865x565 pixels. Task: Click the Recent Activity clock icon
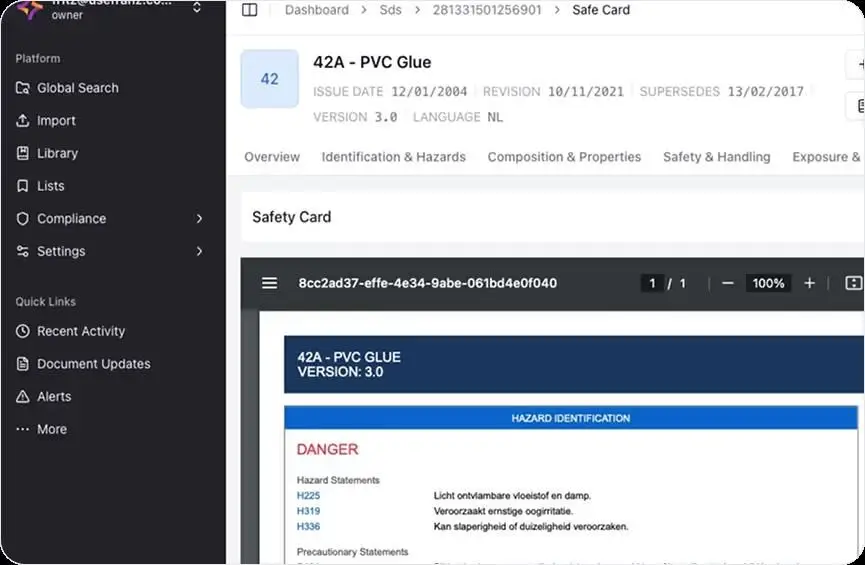(x=23, y=331)
